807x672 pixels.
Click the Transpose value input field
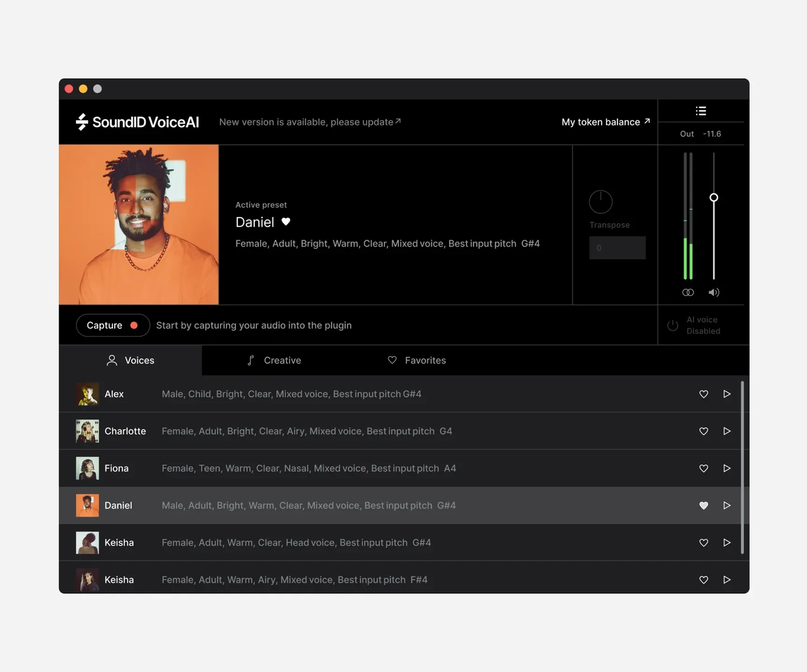(617, 248)
